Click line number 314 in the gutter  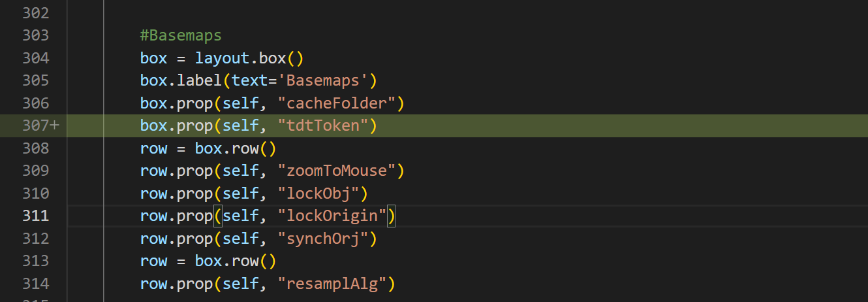(x=35, y=284)
